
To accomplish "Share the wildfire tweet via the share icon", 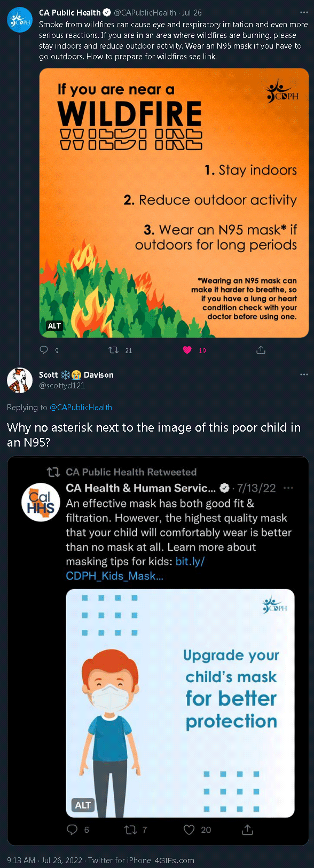I will coord(261,350).
